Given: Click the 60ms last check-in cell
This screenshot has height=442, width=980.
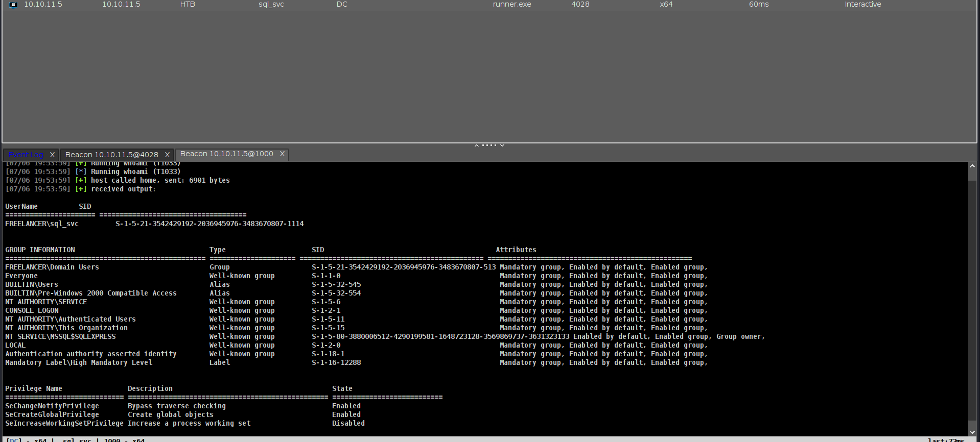Looking at the screenshot, I should pyautogui.click(x=759, y=4).
